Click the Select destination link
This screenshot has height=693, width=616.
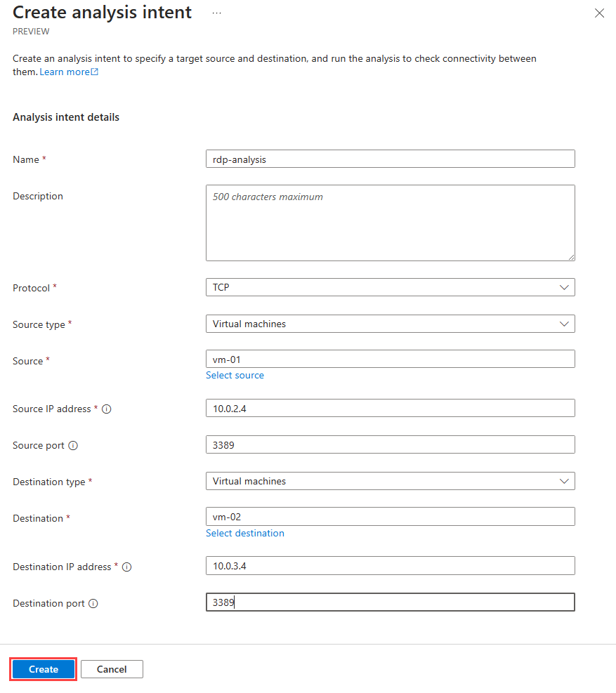pos(244,534)
